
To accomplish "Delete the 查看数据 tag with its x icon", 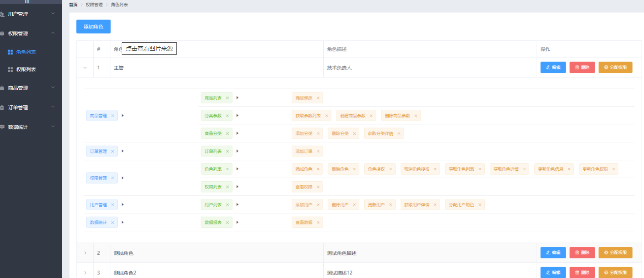I will click(x=318, y=222).
